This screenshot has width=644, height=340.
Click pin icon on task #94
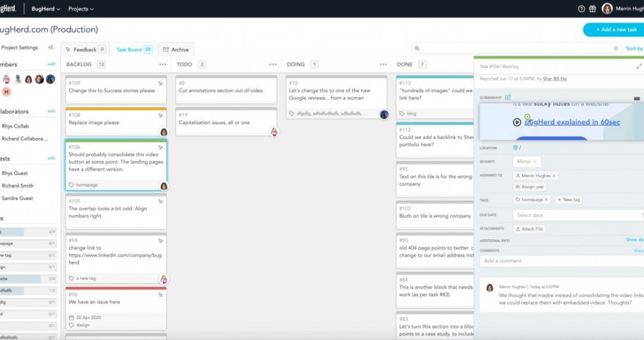click(160, 241)
